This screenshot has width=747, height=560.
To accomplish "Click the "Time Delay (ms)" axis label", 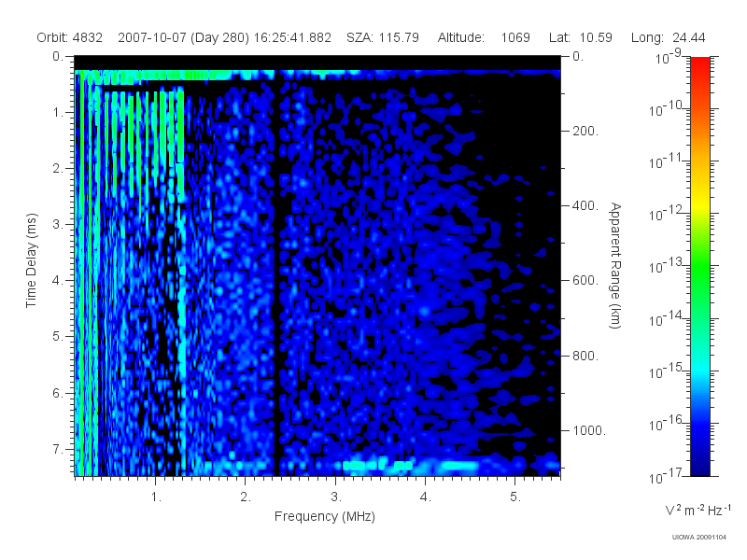I will tap(31, 260).
